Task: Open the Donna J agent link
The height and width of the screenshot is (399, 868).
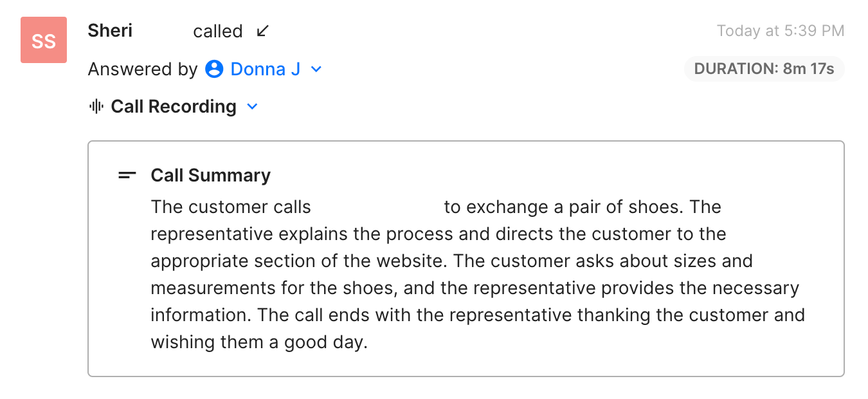Action: click(x=266, y=69)
